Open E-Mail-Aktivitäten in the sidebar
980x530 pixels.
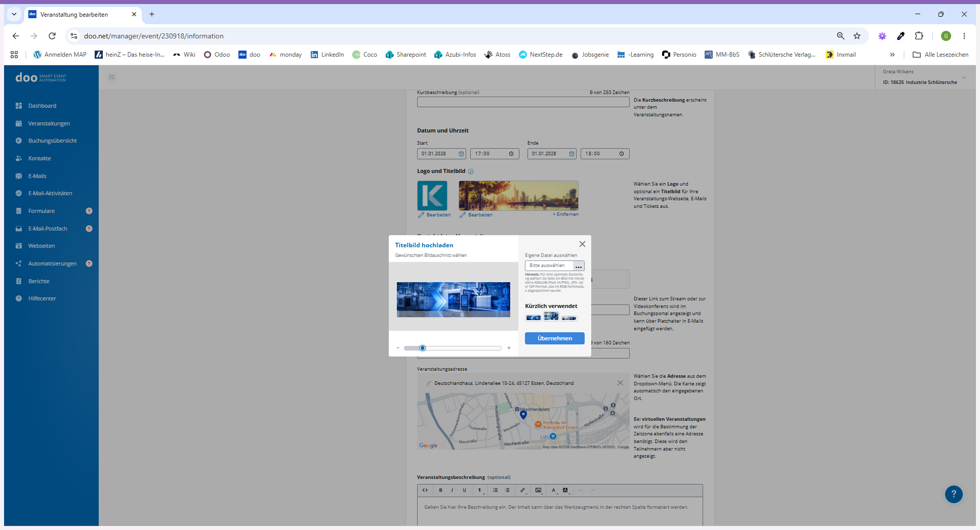tap(51, 193)
